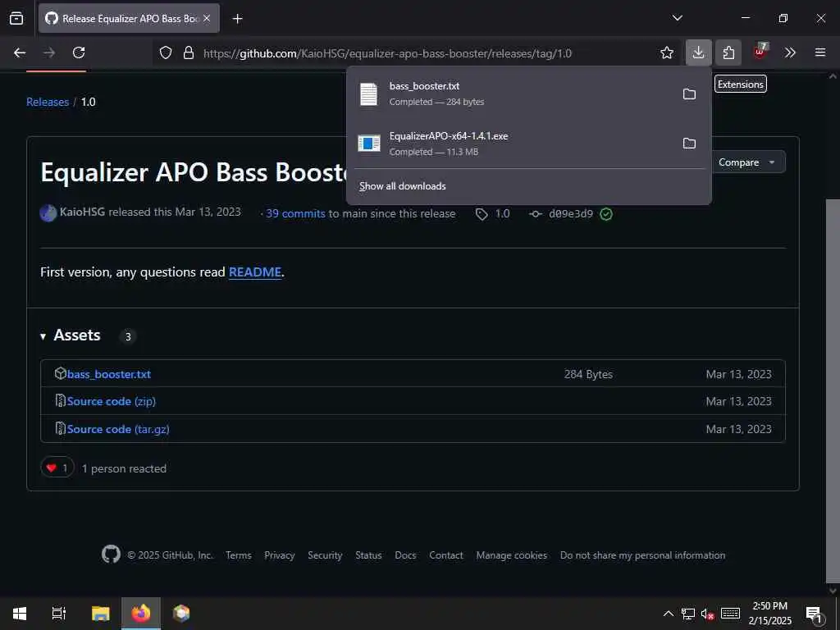
Task: Open File Explorer from taskbar
Action: click(100, 614)
